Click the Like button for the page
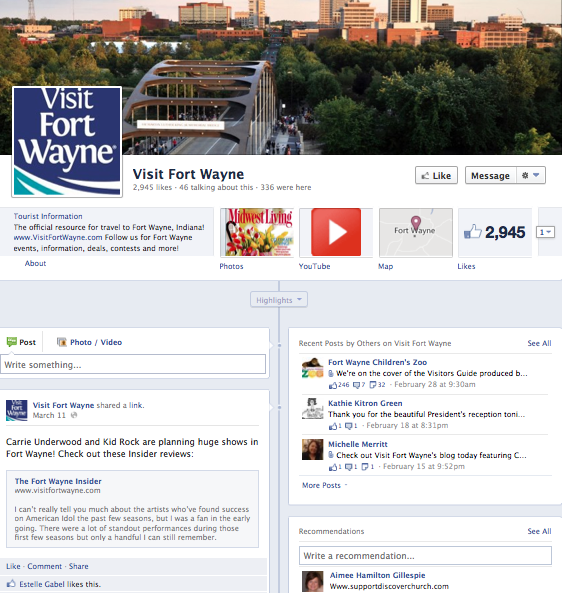The width and height of the screenshot is (562, 593). tap(436, 175)
